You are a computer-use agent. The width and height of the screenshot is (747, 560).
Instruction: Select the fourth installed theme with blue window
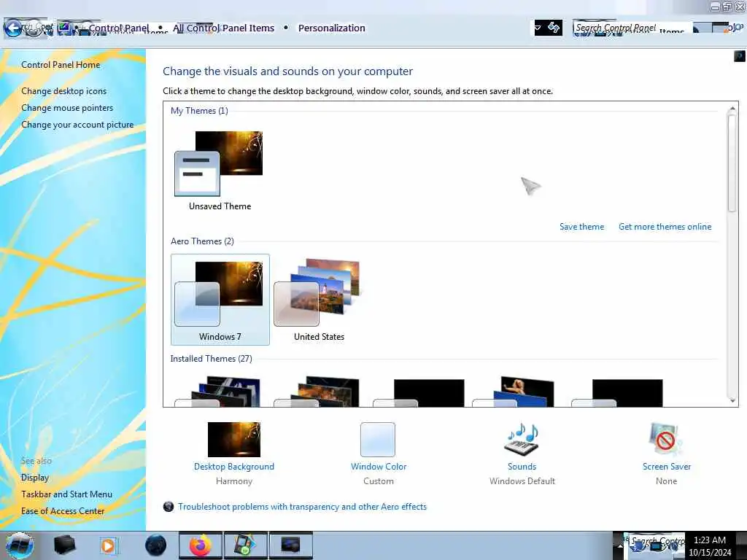coord(514,392)
